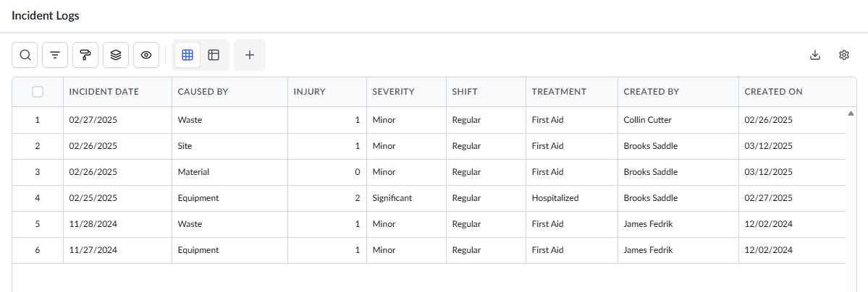Image resolution: width=868 pixels, height=292 pixels.
Task: Open the filter options icon
Action: click(x=55, y=55)
